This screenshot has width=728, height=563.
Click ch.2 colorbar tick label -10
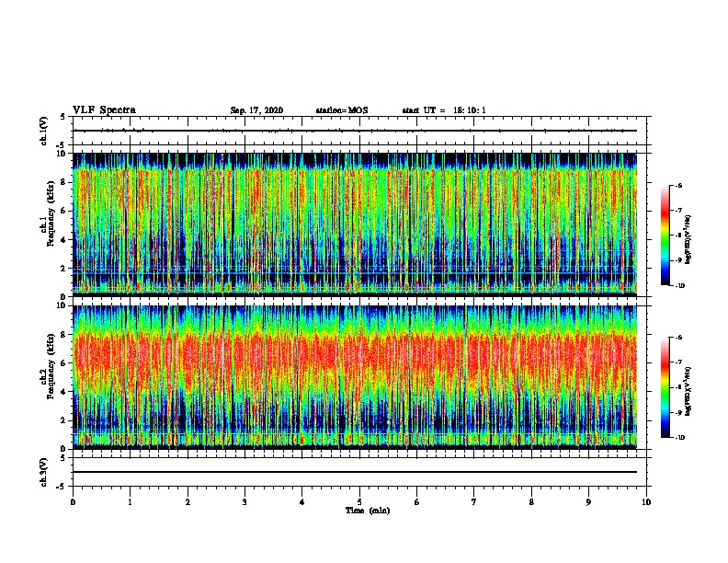pyautogui.click(x=680, y=438)
